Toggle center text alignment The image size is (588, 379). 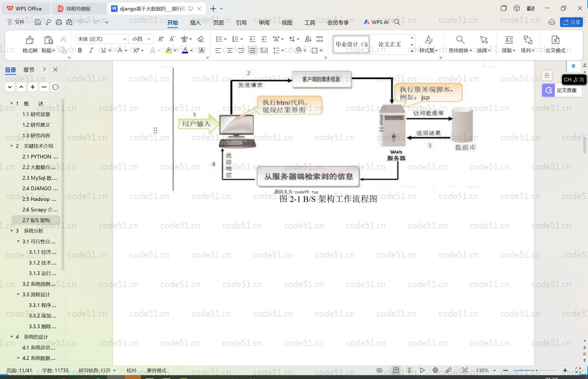coord(229,50)
